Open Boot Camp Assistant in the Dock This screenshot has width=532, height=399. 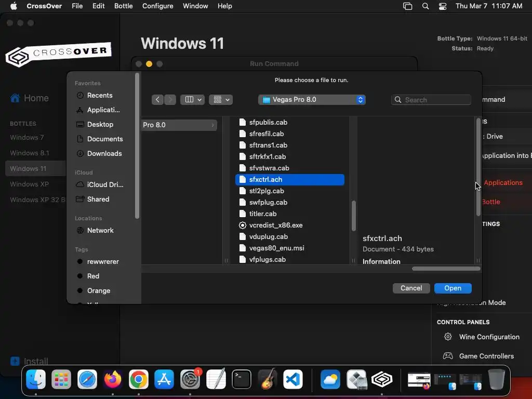(356, 379)
